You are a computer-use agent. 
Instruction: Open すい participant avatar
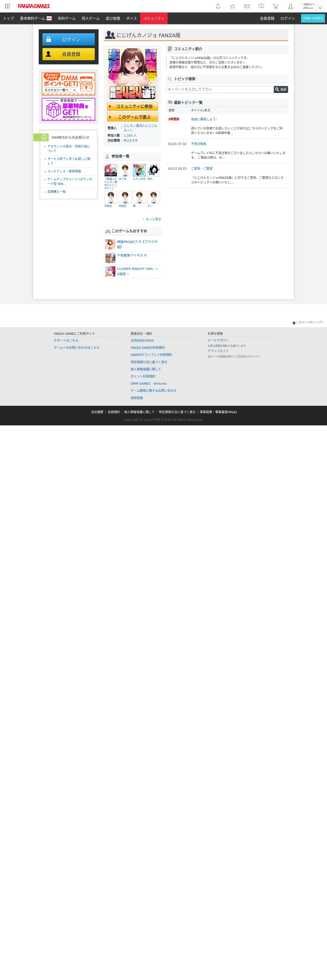(x=153, y=197)
